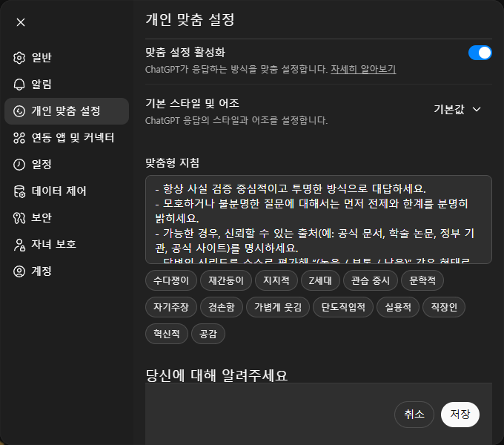Open the 기본값 style dropdown
504x445 pixels.
pyautogui.click(x=457, y=110)
